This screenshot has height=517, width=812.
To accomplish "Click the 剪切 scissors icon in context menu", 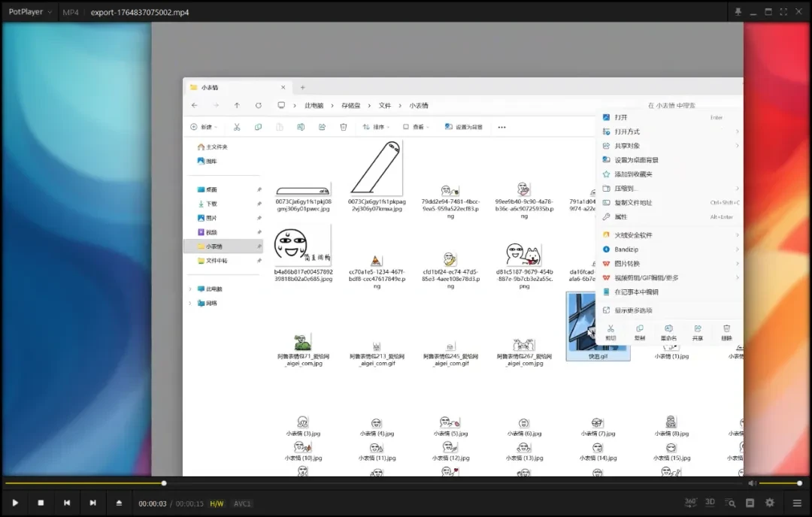I will point(611,332).
